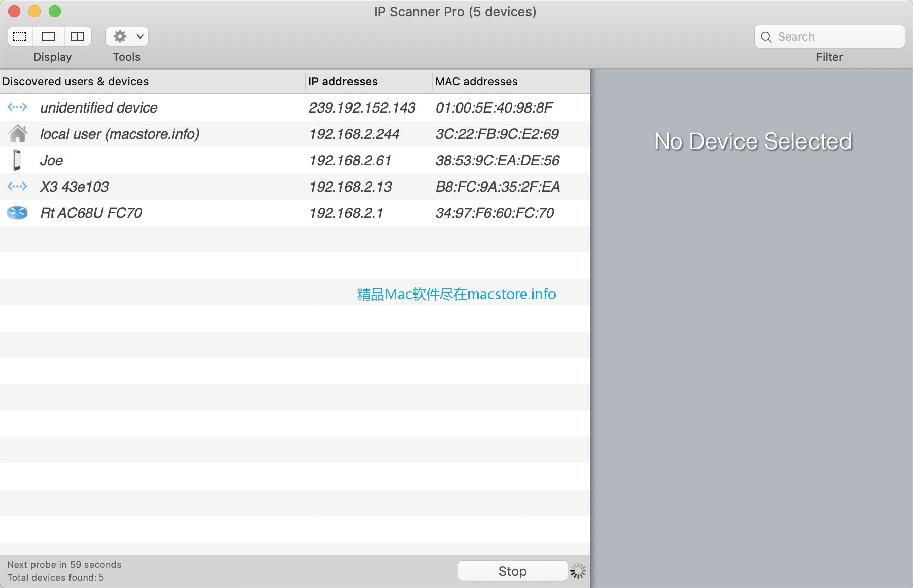
Task: Maximize the window with green button
Action: click(x=55, y=11)
